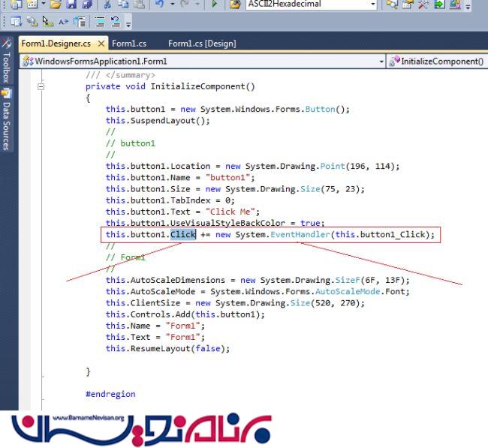Click the Save All icon
This screenshot has height=448, width=488.
[87, 5]
